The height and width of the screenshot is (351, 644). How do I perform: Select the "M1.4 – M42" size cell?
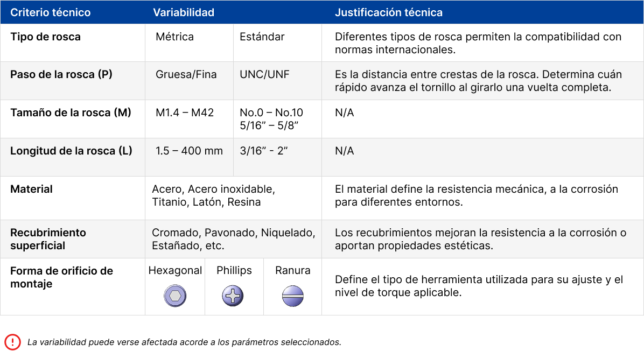pos(185,113)
